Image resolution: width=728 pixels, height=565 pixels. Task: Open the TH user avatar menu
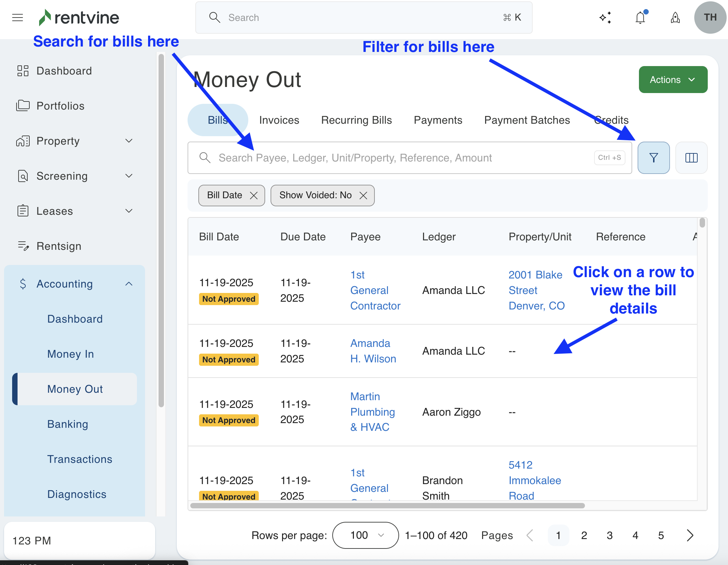click(x=710, y=18)
